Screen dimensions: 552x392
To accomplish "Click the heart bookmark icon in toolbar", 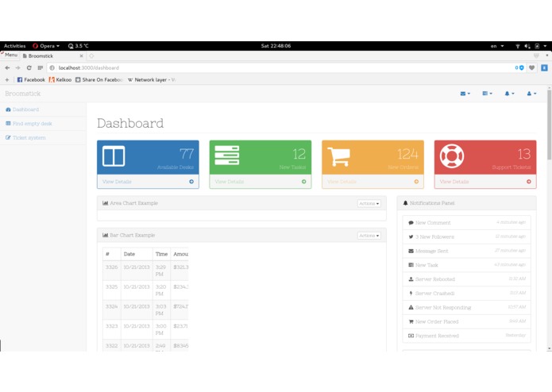I will point(531,68).
